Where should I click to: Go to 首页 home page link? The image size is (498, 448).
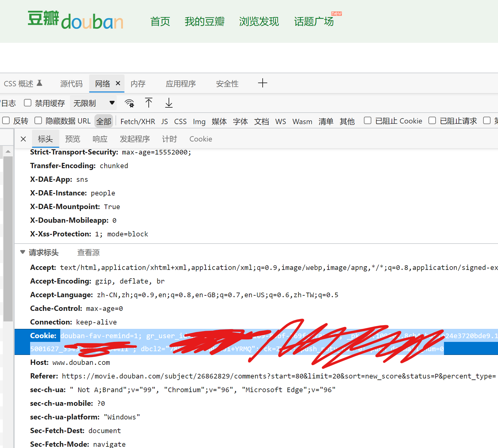point(160,21)
